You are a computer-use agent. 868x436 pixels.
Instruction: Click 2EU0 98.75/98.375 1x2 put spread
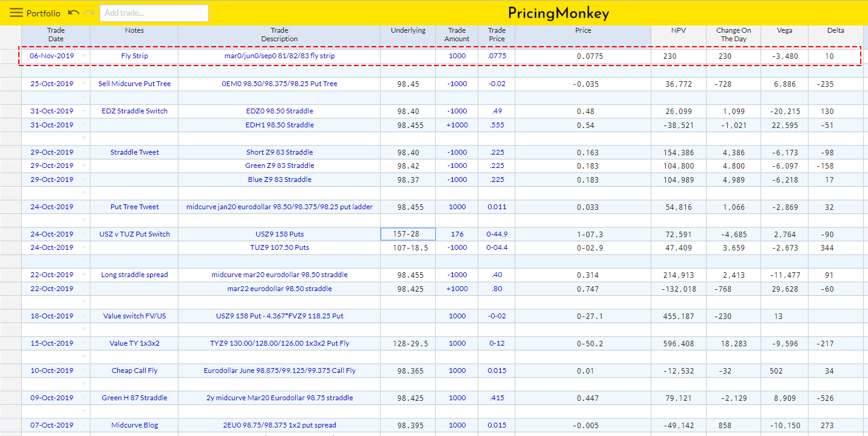[279, 425]
